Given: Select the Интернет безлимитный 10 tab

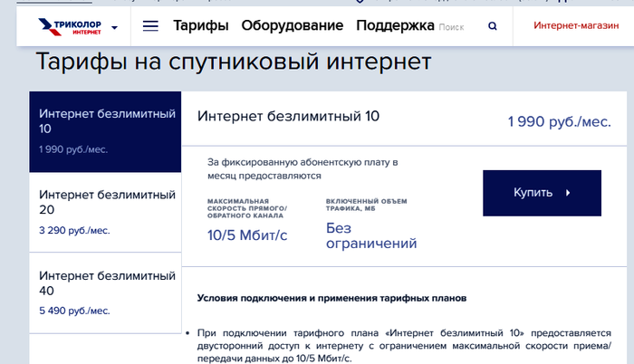Looking at the screenshot, I should [x=105, y=132].
